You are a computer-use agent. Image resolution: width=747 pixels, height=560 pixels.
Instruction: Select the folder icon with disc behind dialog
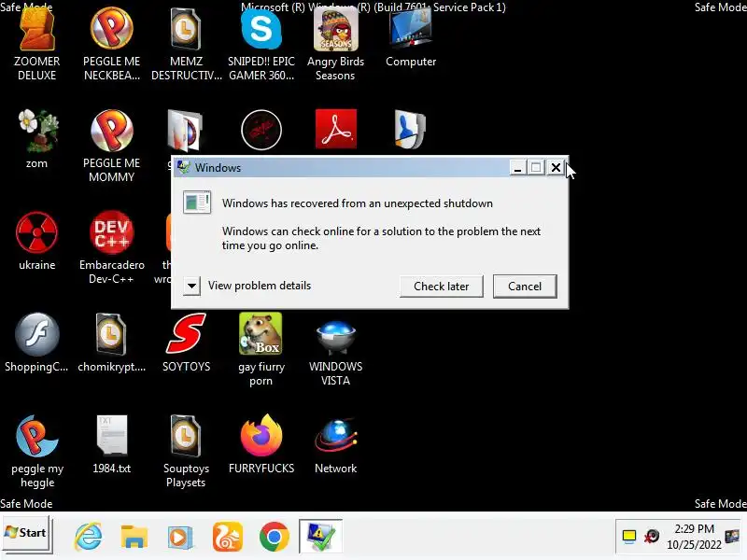pyautogui.click(x=186, y=130)
